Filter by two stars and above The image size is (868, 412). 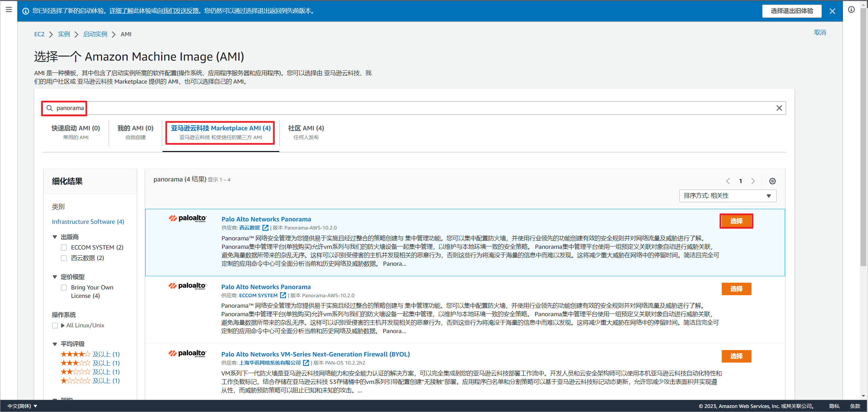click(90, 372)
